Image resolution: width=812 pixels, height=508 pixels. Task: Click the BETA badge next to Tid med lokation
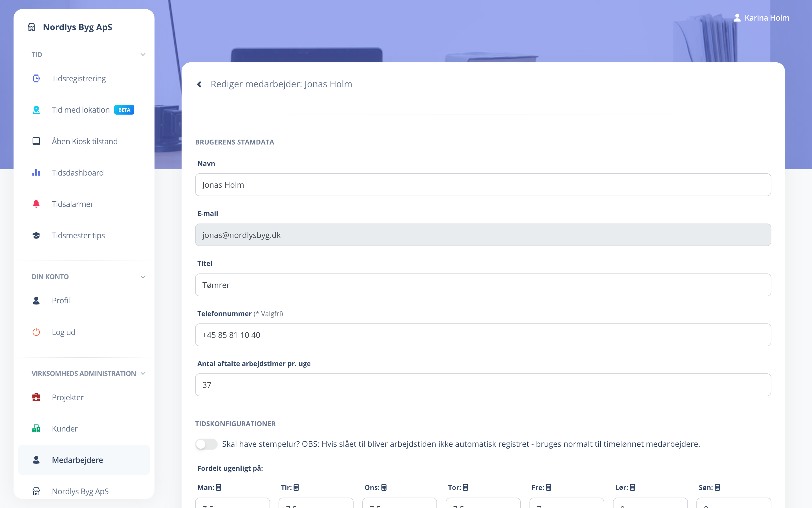point(124,110)
